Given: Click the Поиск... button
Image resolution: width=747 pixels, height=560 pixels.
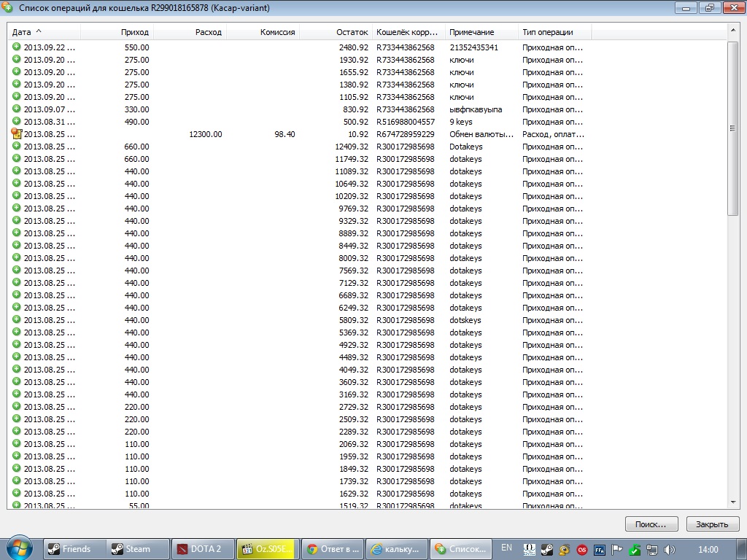Looking at the screenshot, I should tap(651, 524).
